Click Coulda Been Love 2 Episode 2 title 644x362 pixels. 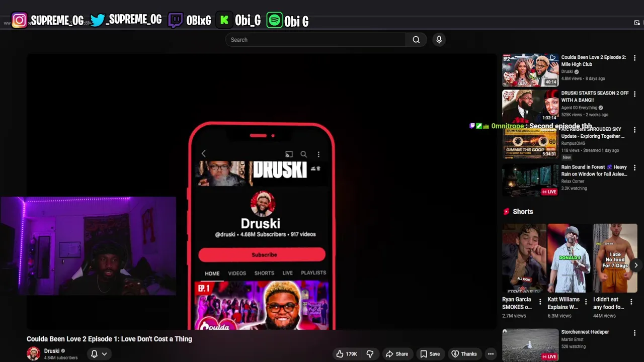(594, 61)
